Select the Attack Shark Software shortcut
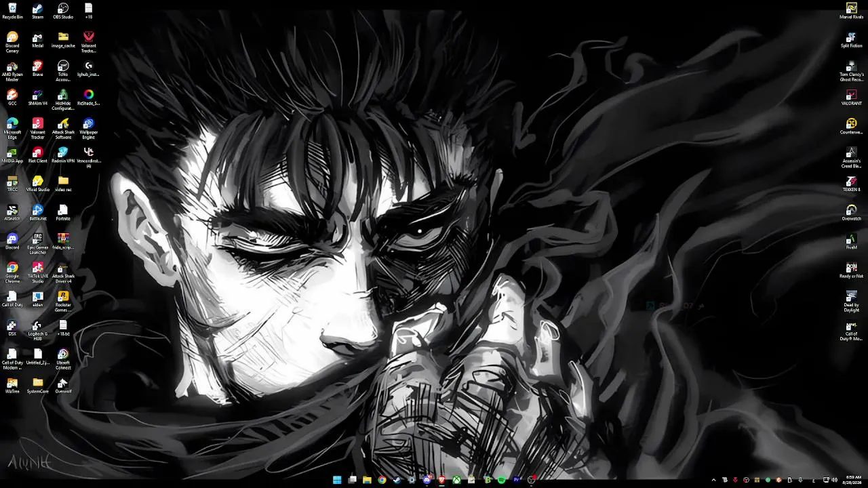 [63, 129]
